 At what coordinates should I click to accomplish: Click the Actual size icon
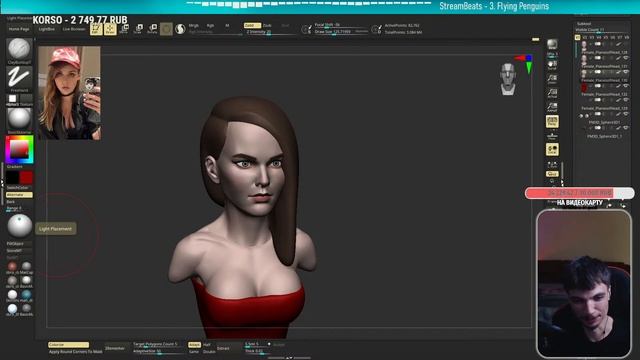[x=552, y=93]
